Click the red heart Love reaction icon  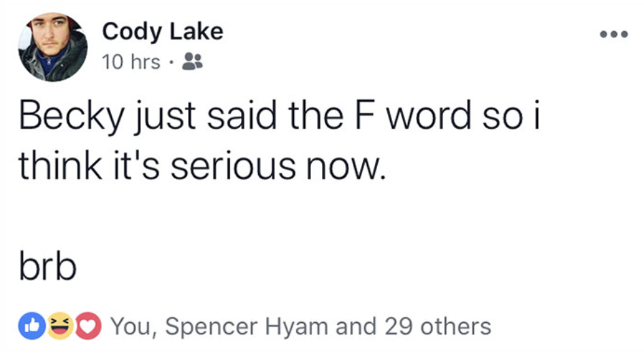point(88,325)
